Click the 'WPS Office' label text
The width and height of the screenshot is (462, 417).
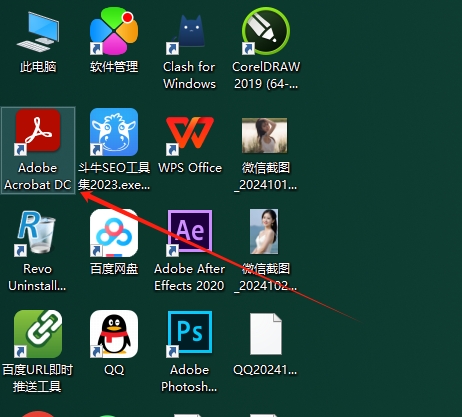(x=190, y=168)
